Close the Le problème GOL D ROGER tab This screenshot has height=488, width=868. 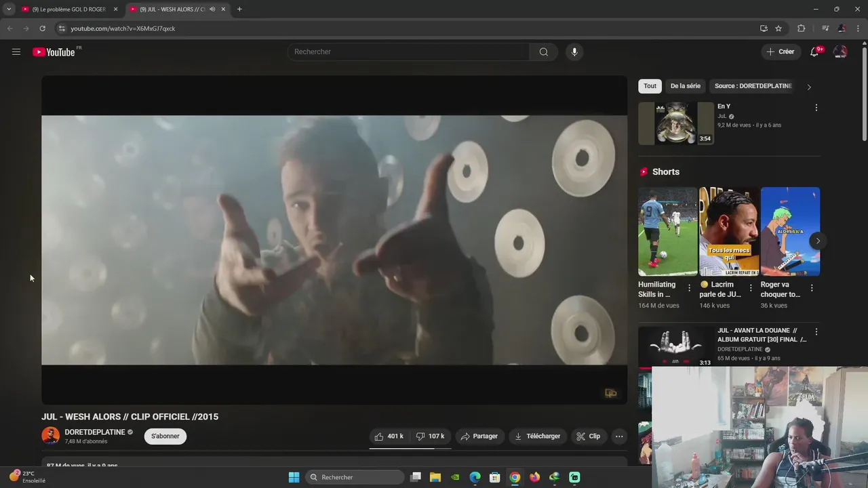click(x=115, y=9)
